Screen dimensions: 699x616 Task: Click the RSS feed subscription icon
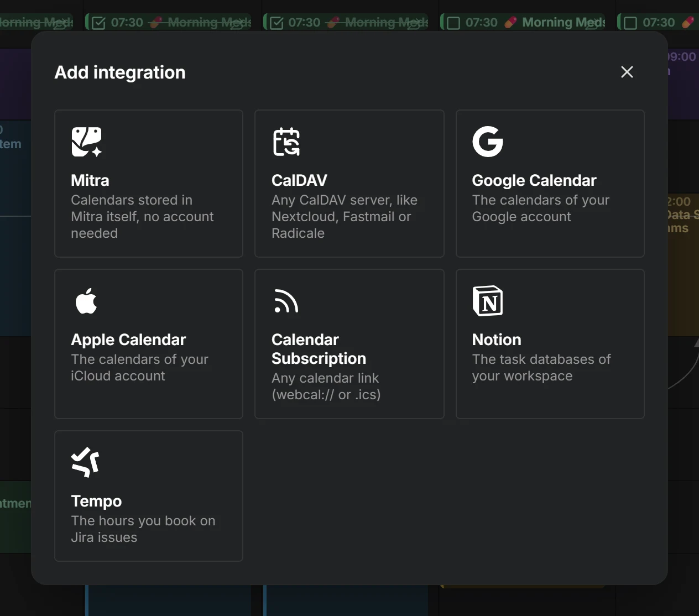pyautogui.click(x=286, y=301)
